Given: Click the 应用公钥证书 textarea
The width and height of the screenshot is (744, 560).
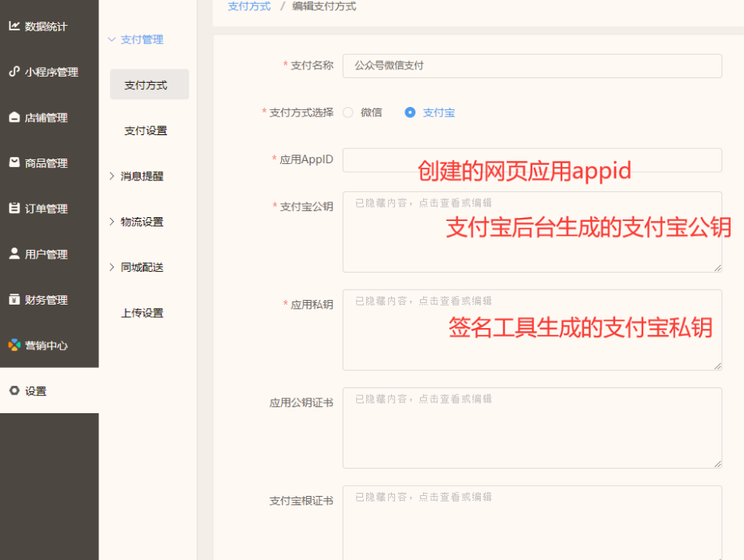Looking at the screenshot, I should (532, 428).
